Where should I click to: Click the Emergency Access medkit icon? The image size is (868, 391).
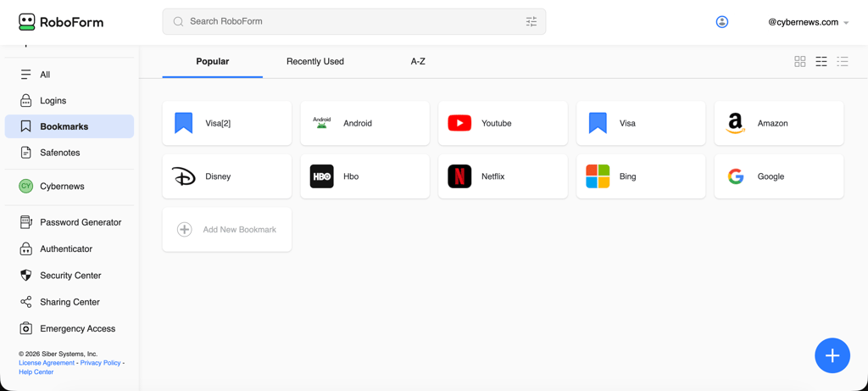[x=25, y=328]
